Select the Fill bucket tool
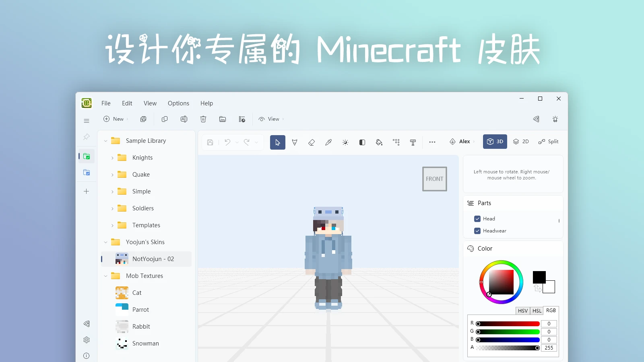 click(379, 142)
